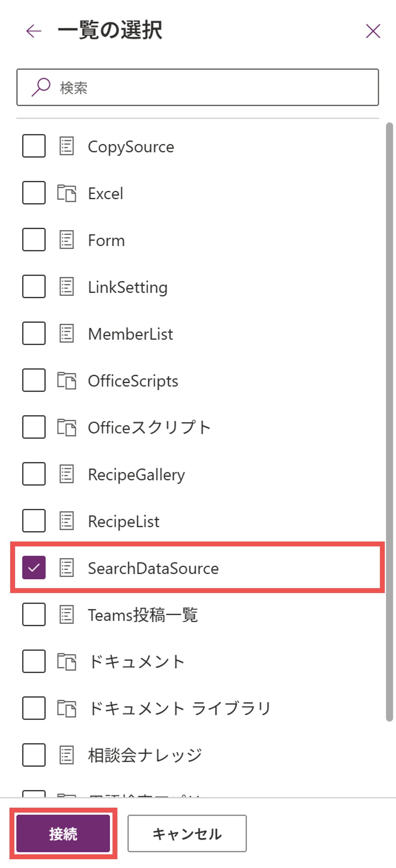Select the RecipeList item label
The width and height of the screenshot is (396, 868).
[x=124, y=521]
